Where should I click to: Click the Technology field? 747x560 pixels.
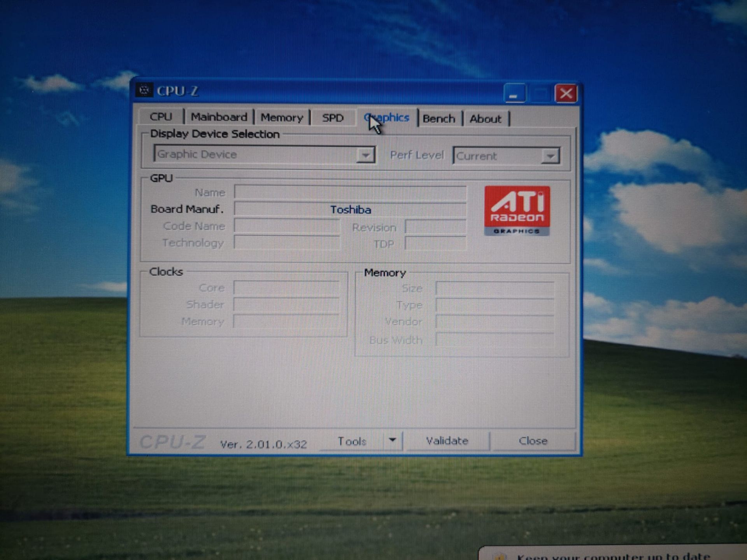coord(287,243)
